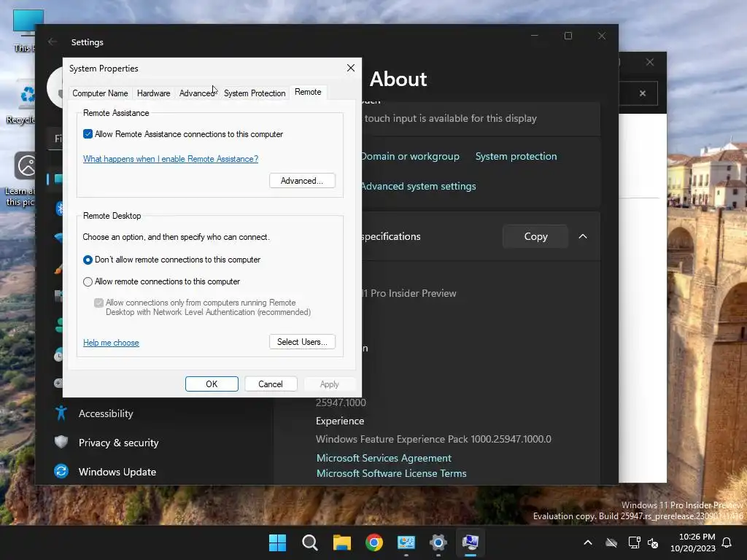Click the X button in background window's search box

pos(643,93)
